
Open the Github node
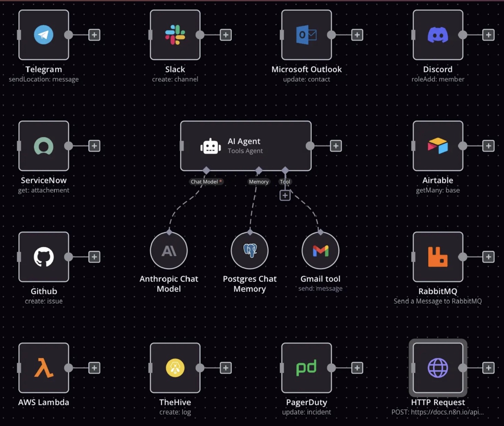44,257
